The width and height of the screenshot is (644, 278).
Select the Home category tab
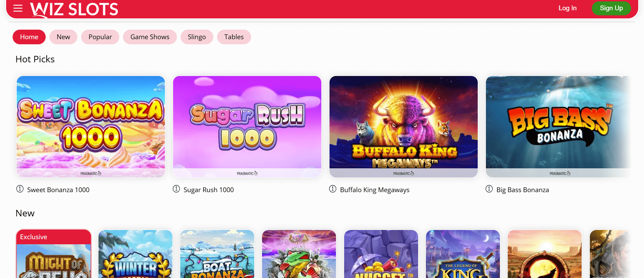pos(29,37)
